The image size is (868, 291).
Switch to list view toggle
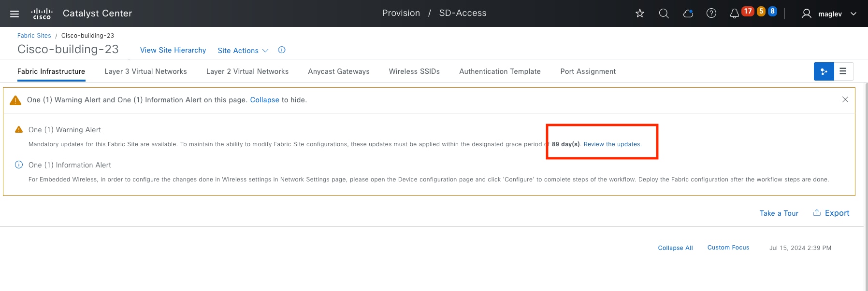843,71
